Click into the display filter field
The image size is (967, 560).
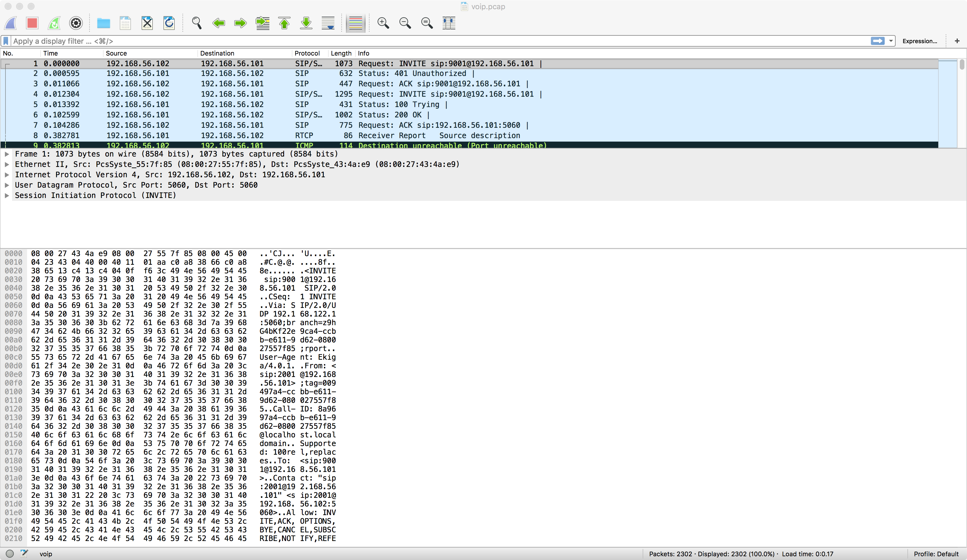(x=422, y=41)
